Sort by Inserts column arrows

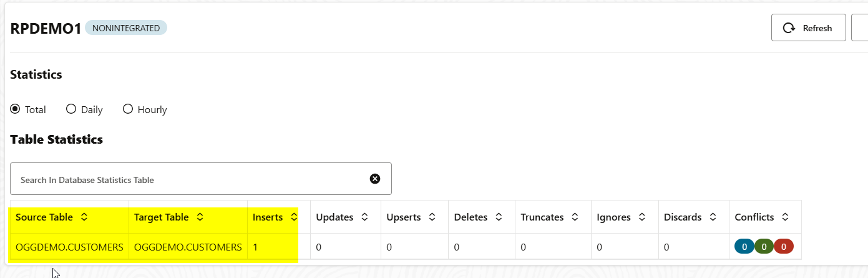[294, 217]
